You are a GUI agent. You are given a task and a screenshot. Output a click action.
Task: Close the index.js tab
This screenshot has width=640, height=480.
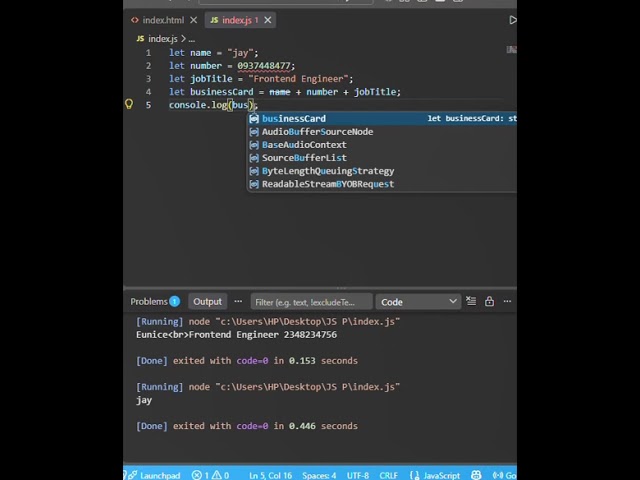[268, 20]
